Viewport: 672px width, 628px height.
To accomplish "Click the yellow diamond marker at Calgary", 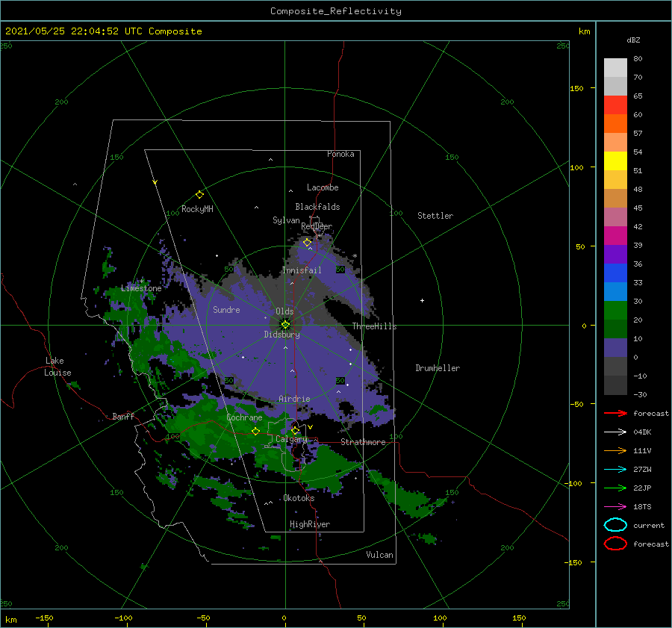I will [x=295, y=430].
